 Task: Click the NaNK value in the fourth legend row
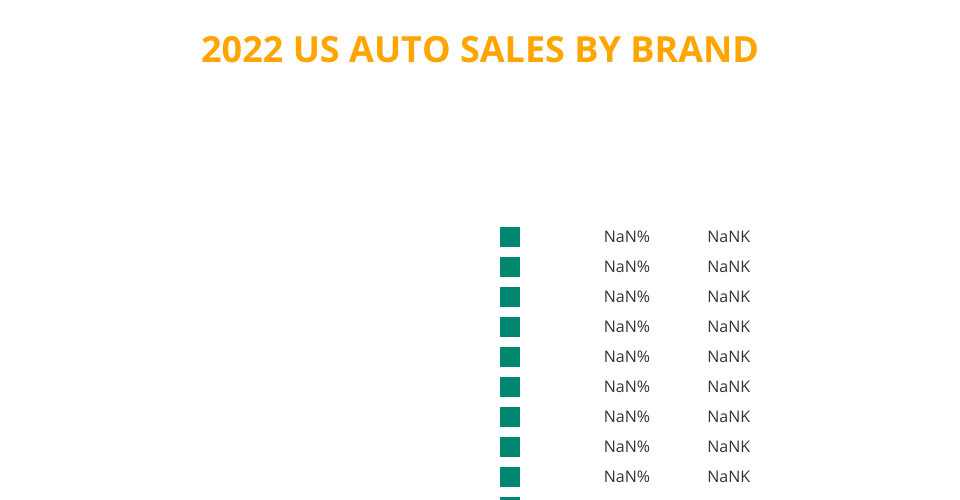pyautogui.click(x=728, y=327)
